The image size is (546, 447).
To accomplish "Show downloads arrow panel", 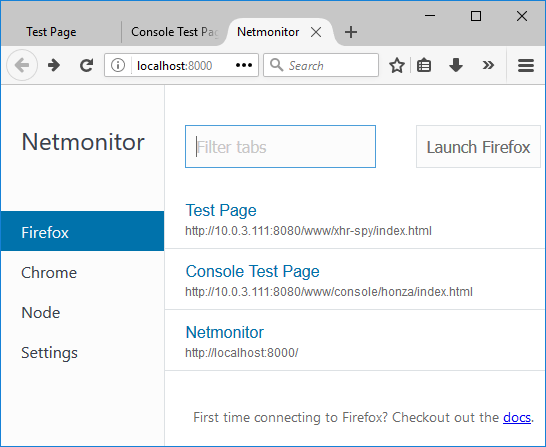I will (456, 65).
